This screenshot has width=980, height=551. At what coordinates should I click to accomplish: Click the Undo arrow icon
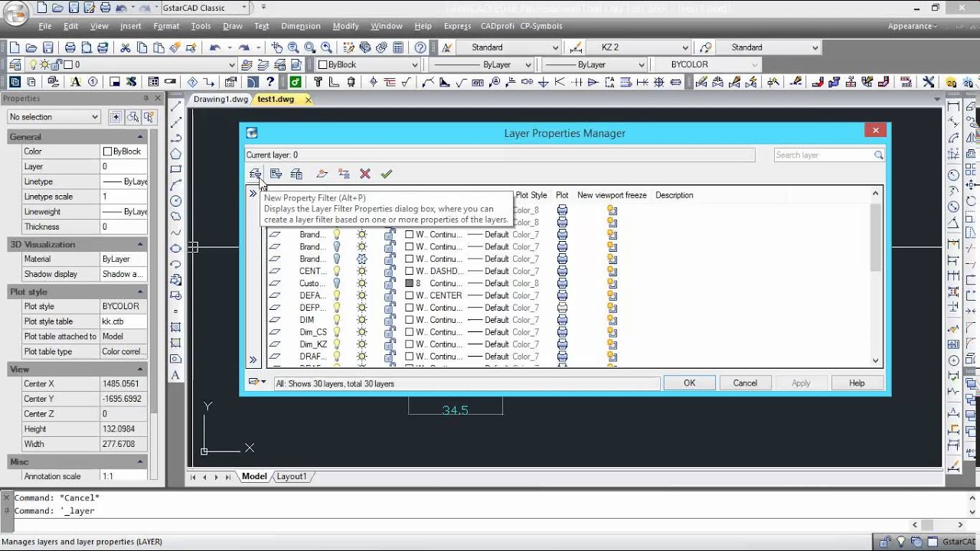[x=215, y=47]
